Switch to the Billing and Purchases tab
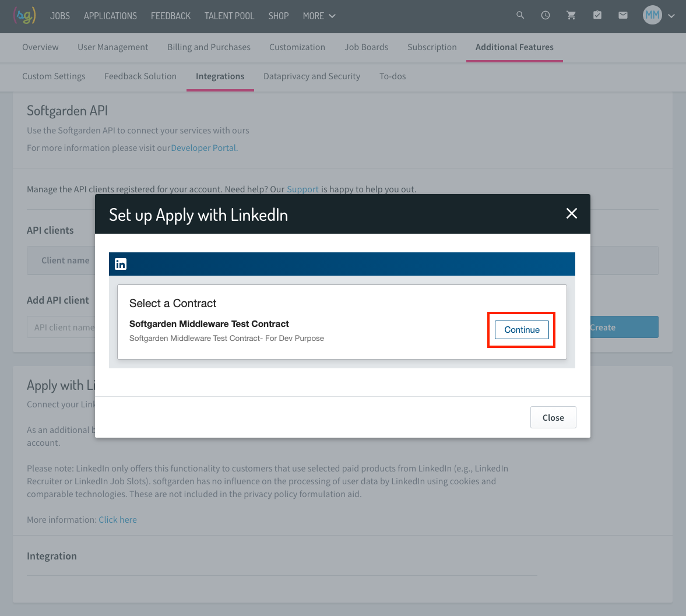686x616 pixels. coord(209,47)
